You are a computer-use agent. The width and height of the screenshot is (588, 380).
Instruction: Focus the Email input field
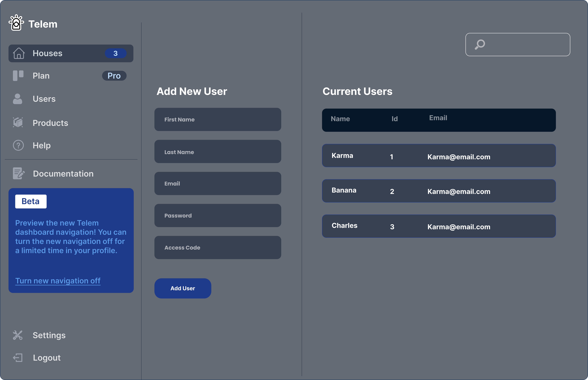218,184
